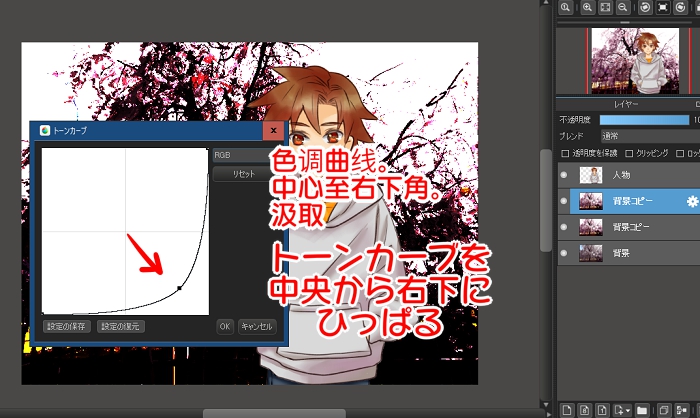Click the MediBang icon in トーンカーブ title
700x418 pixels.
click(45, 130)
